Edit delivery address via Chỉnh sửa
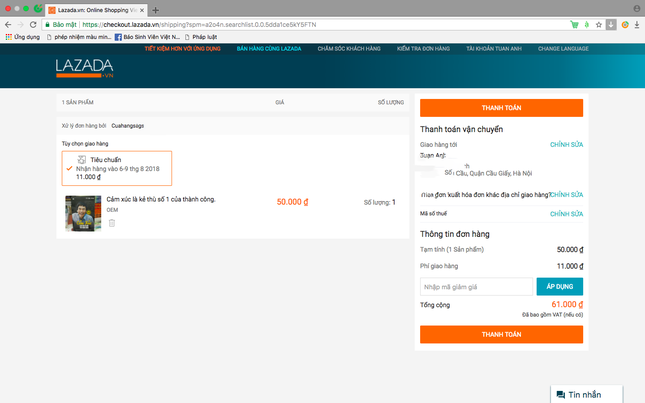The height and width of the screenshot is (403, 645). (x=566, y=144)
